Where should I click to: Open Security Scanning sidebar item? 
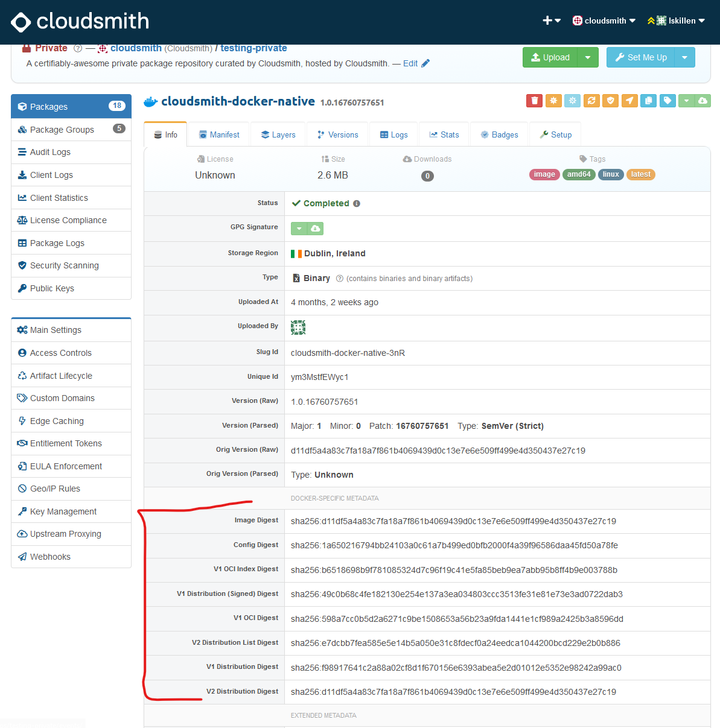click(x=71, y=265)
